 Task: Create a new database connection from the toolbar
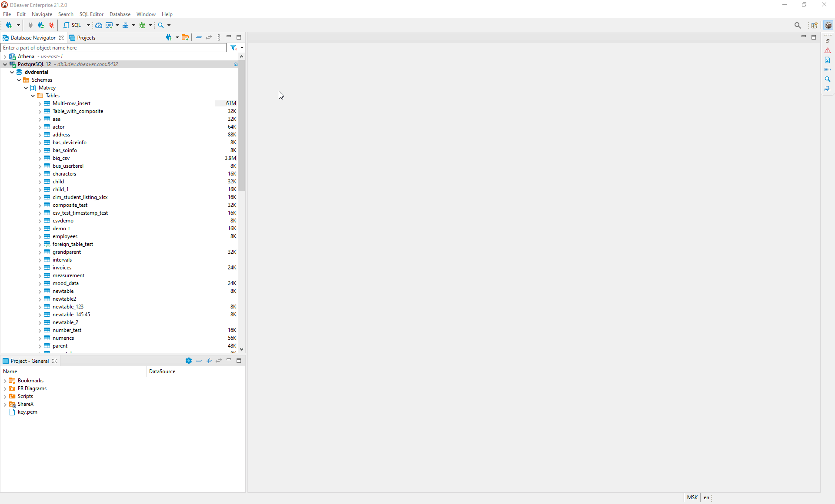point(10,25)
